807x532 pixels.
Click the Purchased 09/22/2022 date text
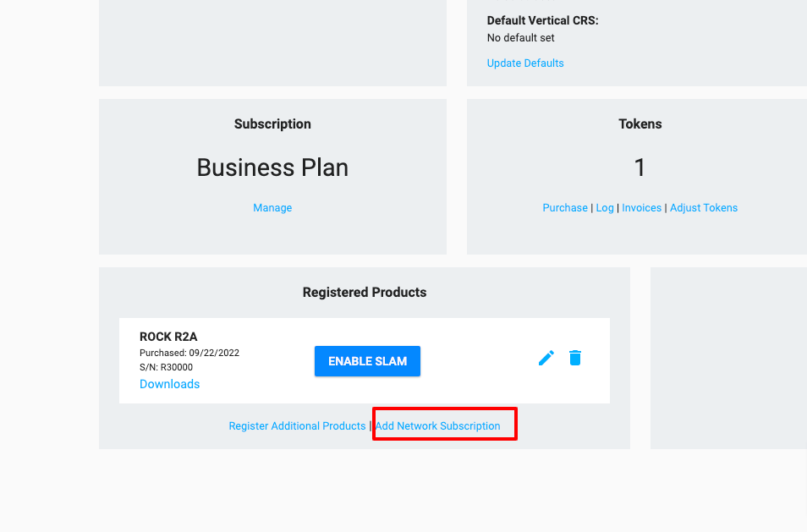click(x=189, y=353)
